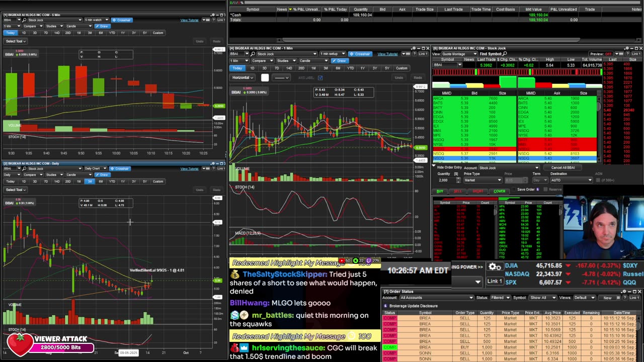The height and width of the screenshot is (362, 644).
Task: Open settings gear of Stock Jock montage window
Action: pos(627,48)
